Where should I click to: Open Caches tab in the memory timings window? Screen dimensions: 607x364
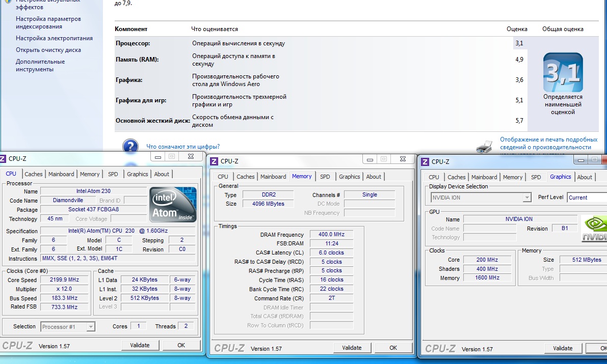pos(246,177)
